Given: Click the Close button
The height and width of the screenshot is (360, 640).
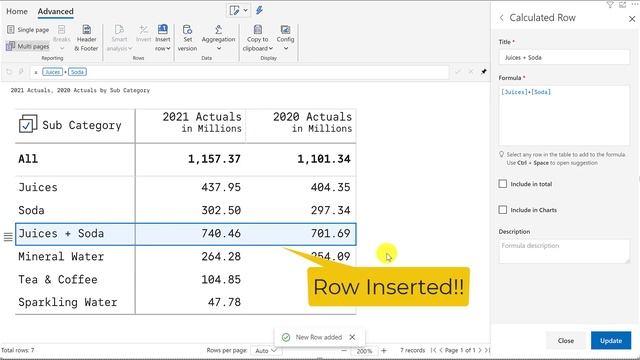Looking at the screenshot, I should click(566, 340).
